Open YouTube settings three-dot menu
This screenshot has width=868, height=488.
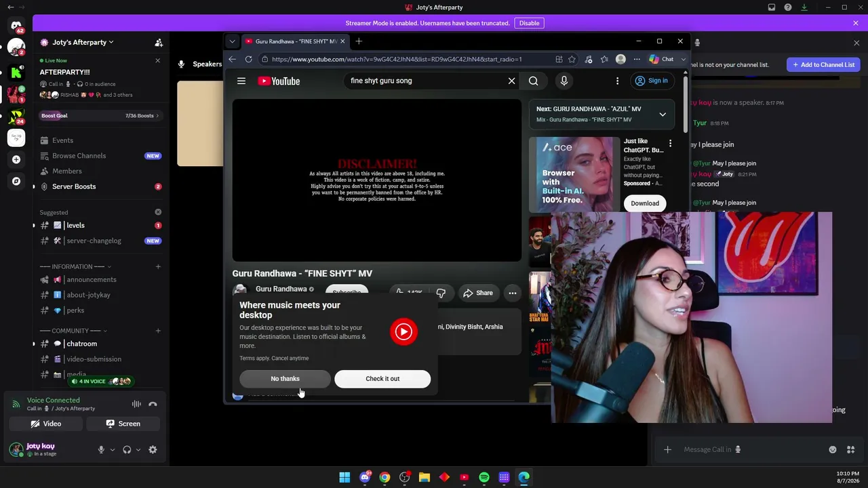pyautogui.click(x=617, y=81)
